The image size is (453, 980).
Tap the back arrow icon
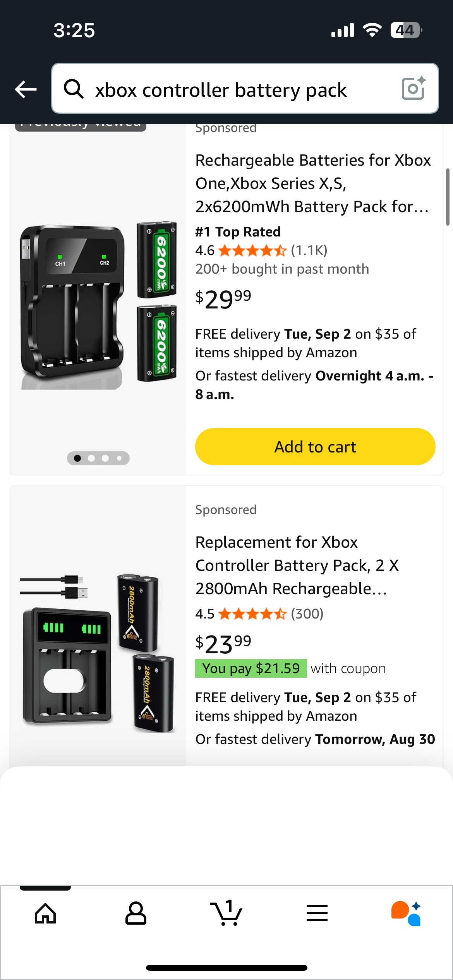click(26, 89)
